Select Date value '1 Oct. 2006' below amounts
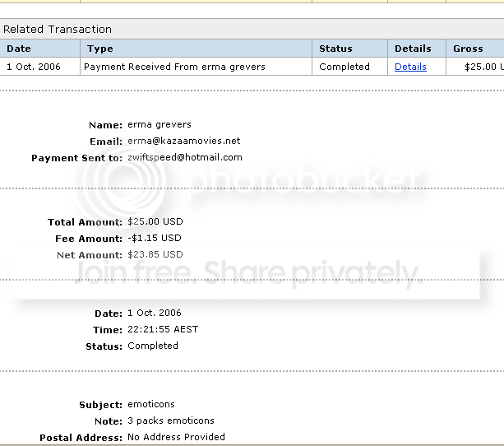504x446 pixels. coord(155,313)
